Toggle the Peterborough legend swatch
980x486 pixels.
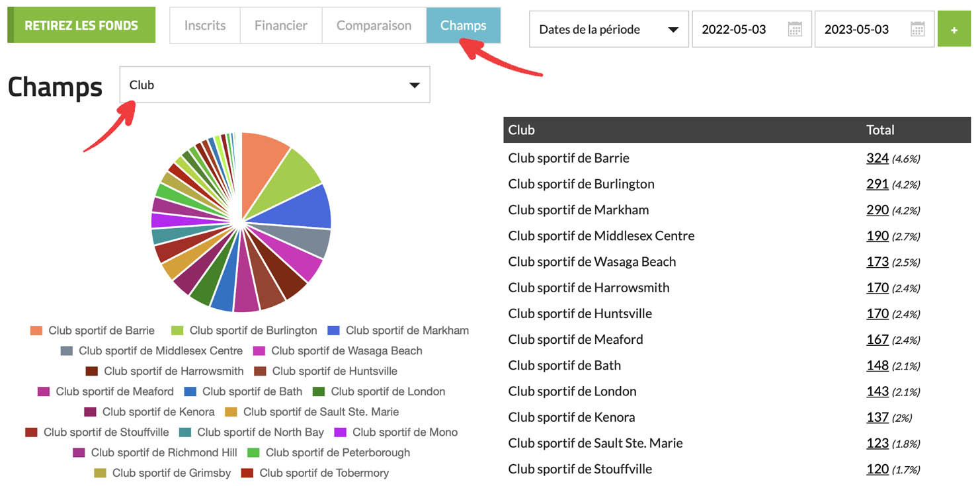point(253,453)
